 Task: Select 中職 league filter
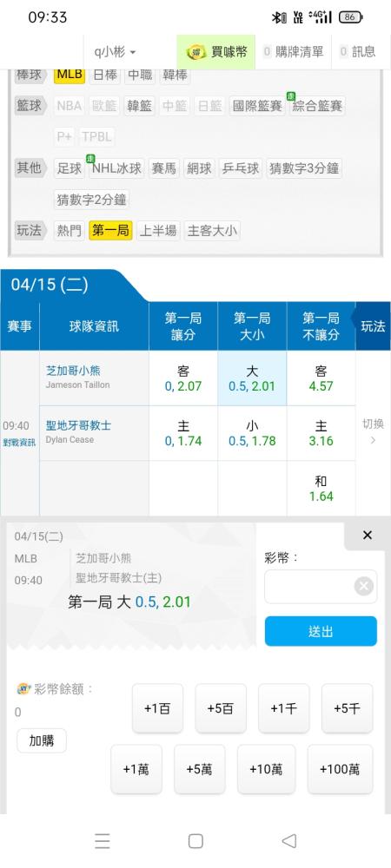(x=140, y=75)
